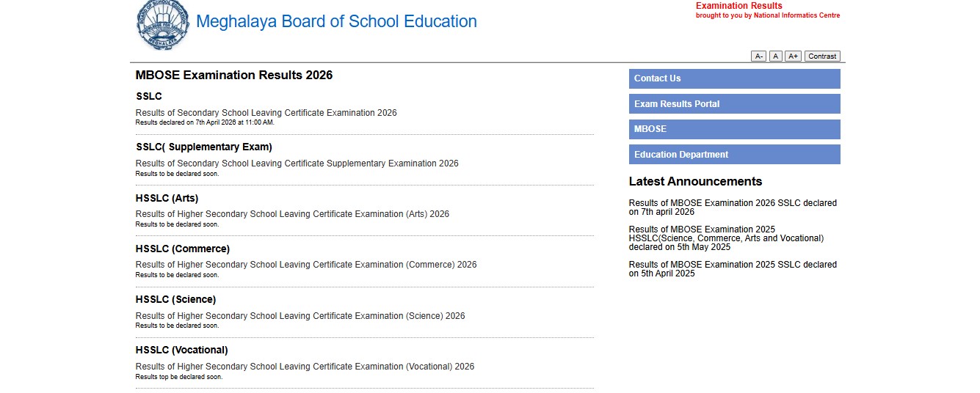This screenshot has height=393, width=980.
Task: View HSSLC (Science) results
Action: point(176,299)
